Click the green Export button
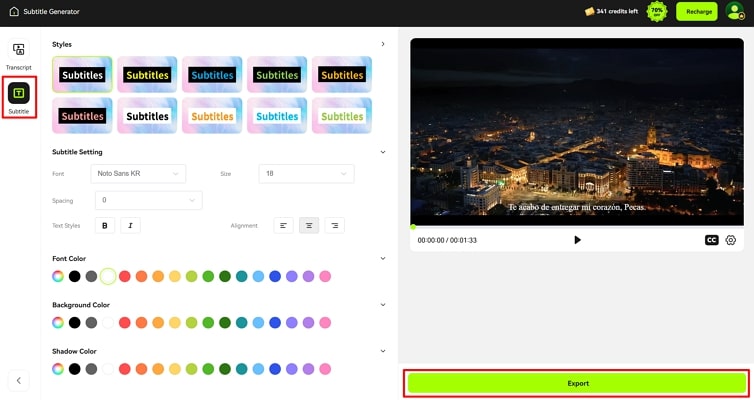This screenshot has height=400, width=754. (x=577, y=383)
